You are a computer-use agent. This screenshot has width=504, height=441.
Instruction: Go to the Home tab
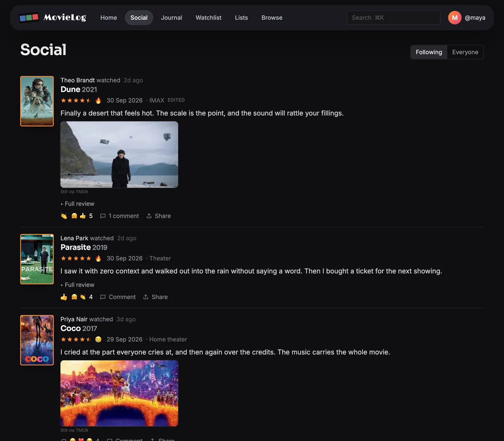coord(109,18)
